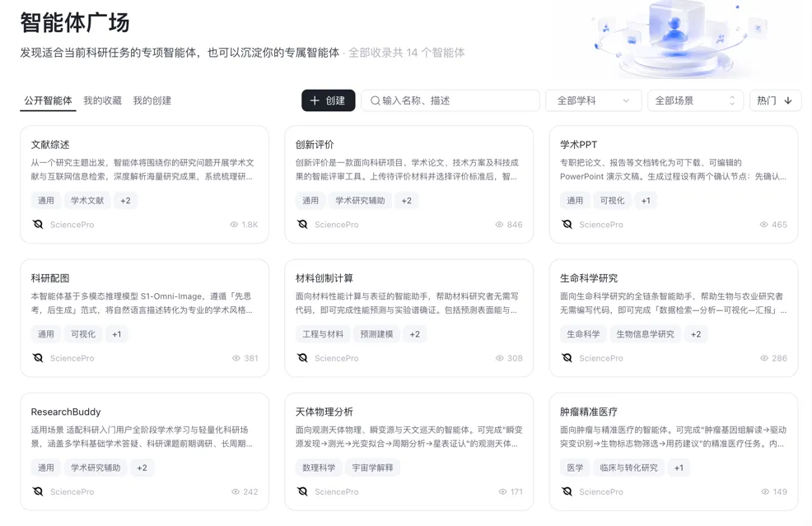Select 生命科学 tag on 生命科学研究 card
This screenshot has width=812, height=526.
point(583,334)
